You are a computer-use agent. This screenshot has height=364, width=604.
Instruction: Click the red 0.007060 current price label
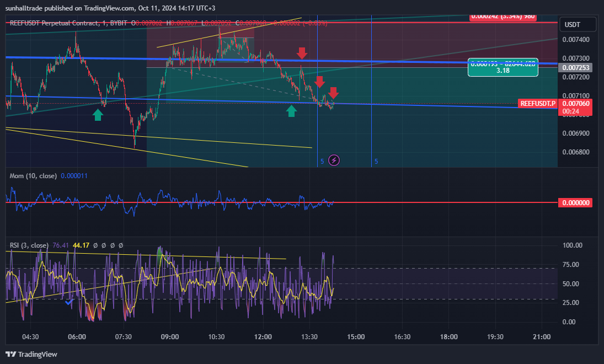(575, 104)
